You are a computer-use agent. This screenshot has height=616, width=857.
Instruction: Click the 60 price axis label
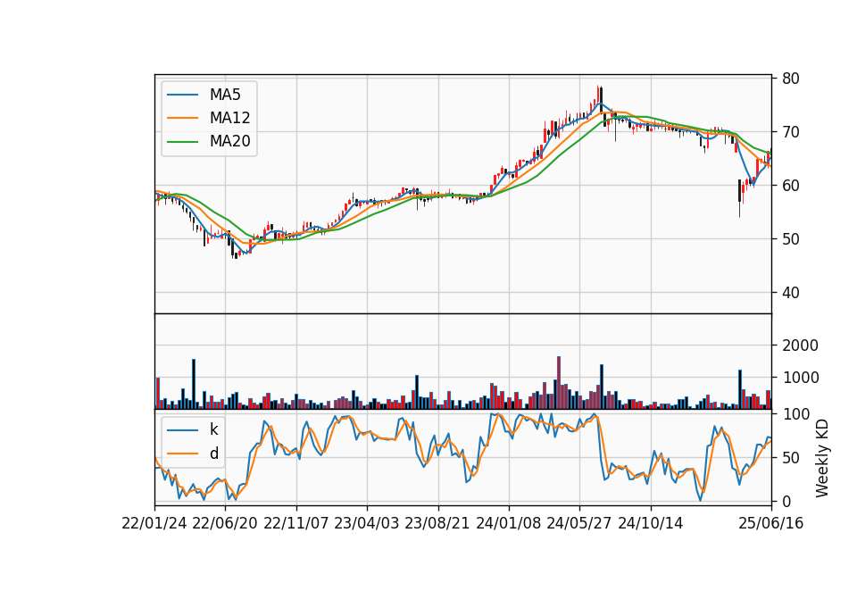tap(790, 186)
